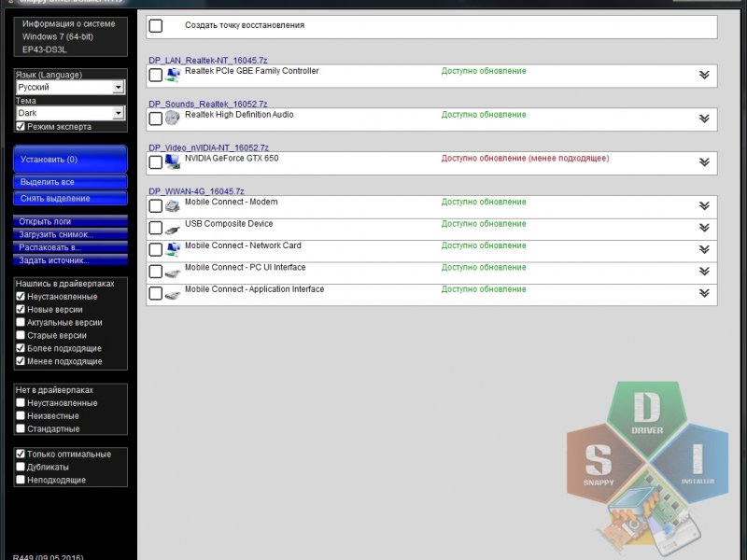Image resolution: width=747 pixels, height=560 pixels.
Task: Click the Realtek High Definition Audio speaker icon
Action: (173, 119)
